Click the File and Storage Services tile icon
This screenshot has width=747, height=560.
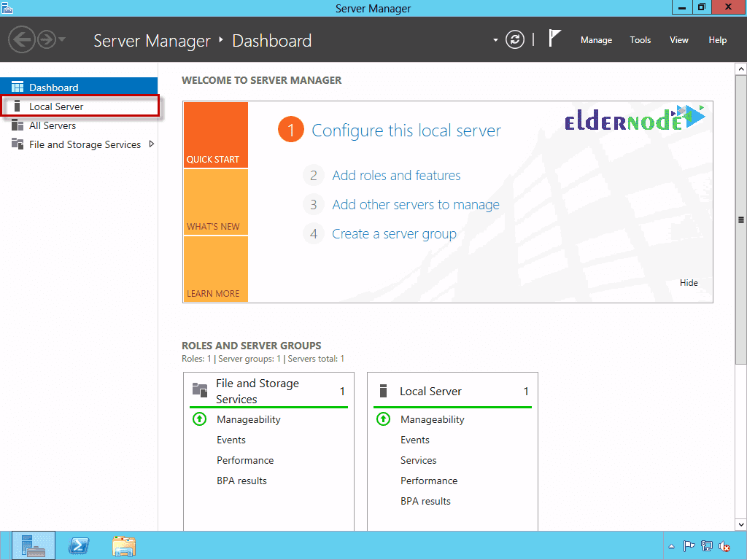click(200, 390)
